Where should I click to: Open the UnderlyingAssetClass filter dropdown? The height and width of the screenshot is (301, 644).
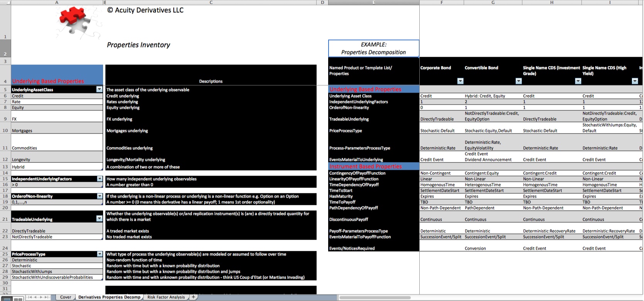point(99,90)
